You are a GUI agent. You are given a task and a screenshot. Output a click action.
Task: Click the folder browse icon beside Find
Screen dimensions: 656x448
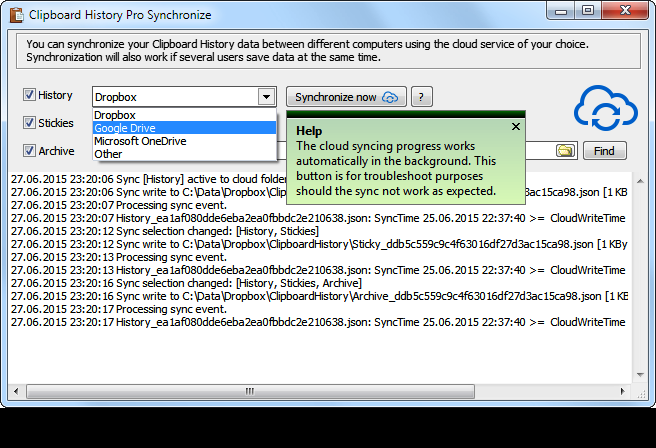click(565, 151)
